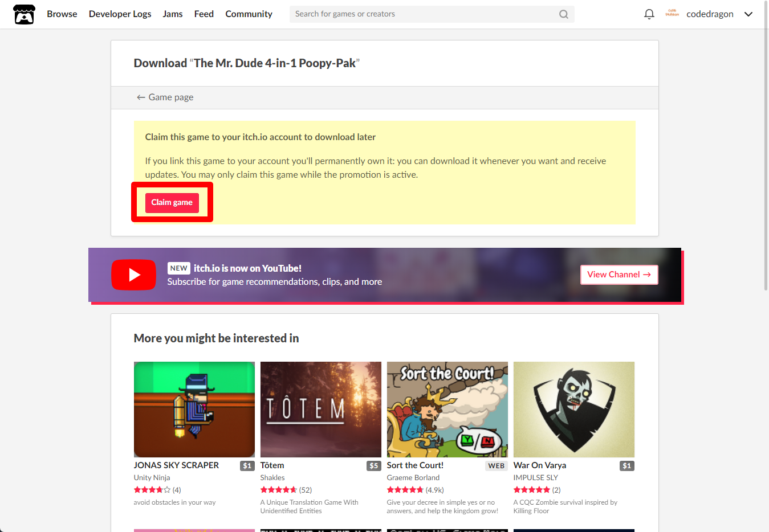Click the NEW badge in the YouTube banner
This screenshot has width=769, height=532.
pyautogui.click(x=179, y=268)
